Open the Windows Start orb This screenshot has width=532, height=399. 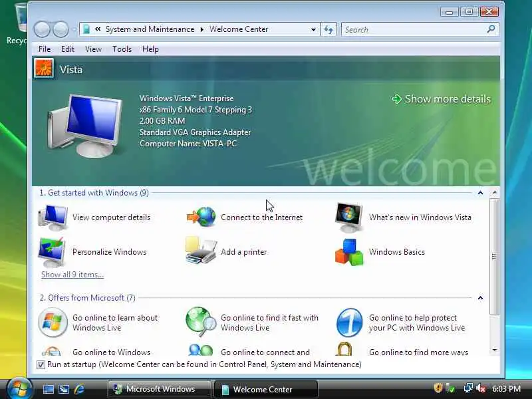click(19, 389)
